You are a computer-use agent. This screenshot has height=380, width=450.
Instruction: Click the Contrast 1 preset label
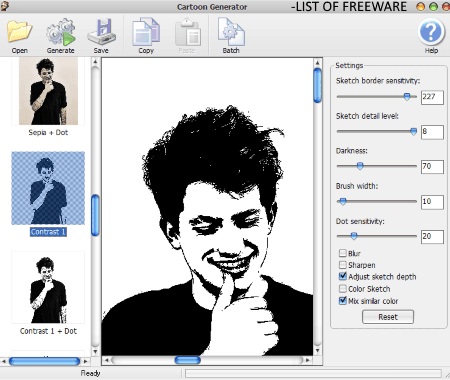point(48,232)
